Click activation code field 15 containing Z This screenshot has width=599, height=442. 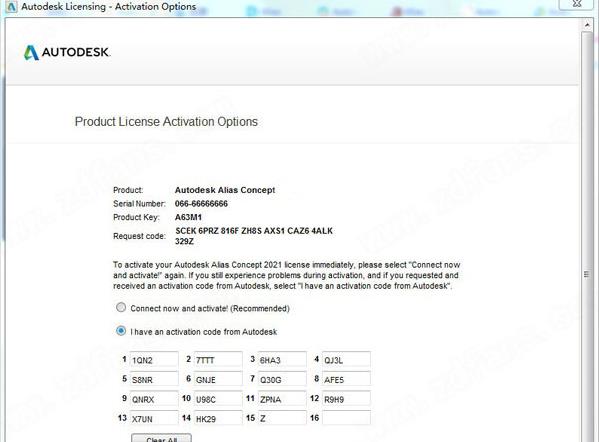(x=282, y=418)
